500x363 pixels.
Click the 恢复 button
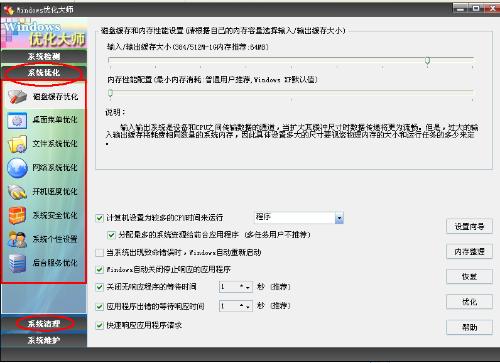point(469,277)
